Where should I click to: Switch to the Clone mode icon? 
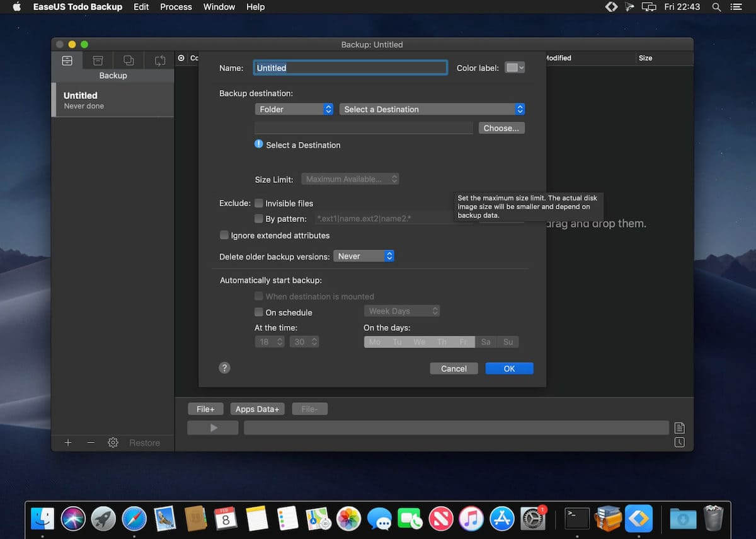tap(129, 61)
